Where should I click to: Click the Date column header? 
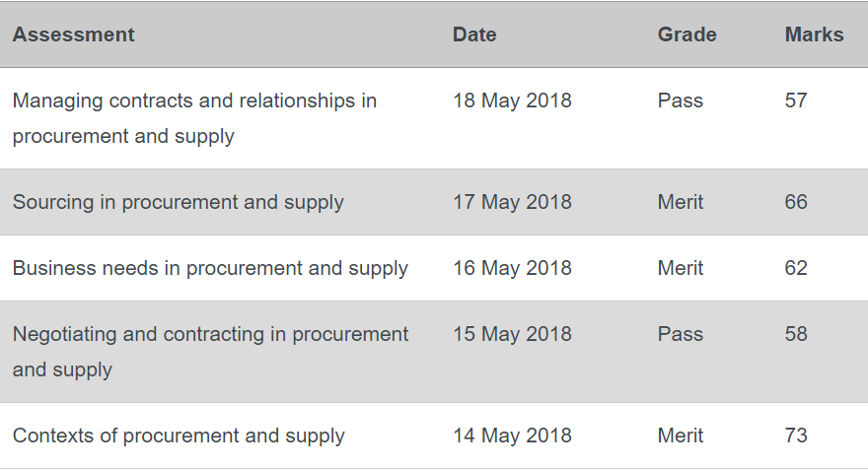[x=474, y=34]
